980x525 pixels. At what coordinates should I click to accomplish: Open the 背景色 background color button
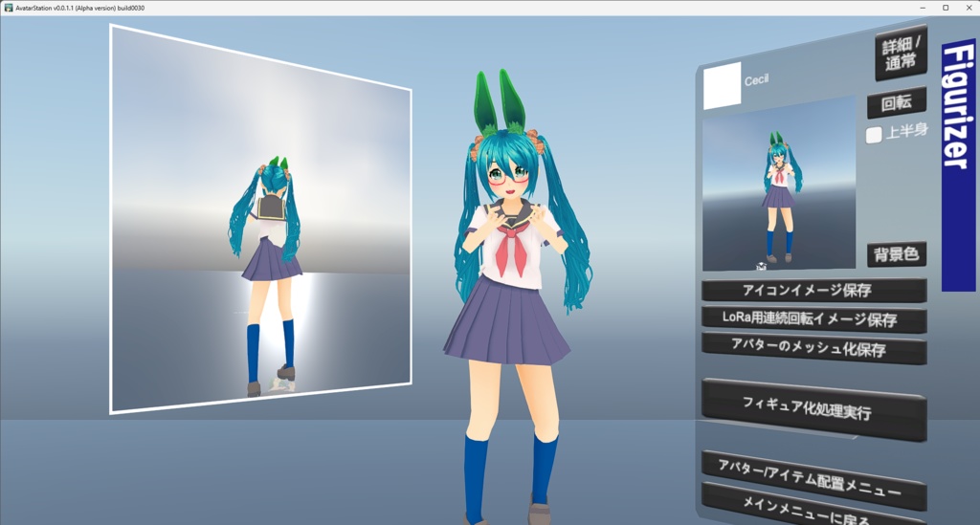[x=896, y=254]
